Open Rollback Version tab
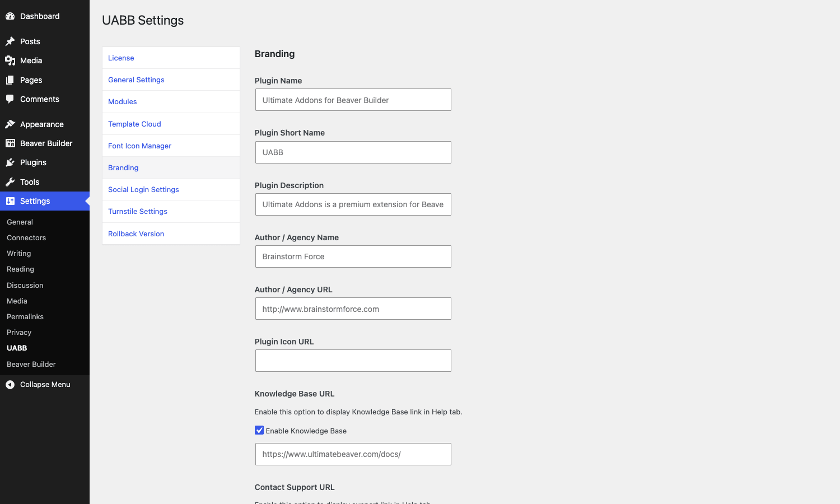The height and width of the screenshot is (504, 840). click(x=171, y=234)
